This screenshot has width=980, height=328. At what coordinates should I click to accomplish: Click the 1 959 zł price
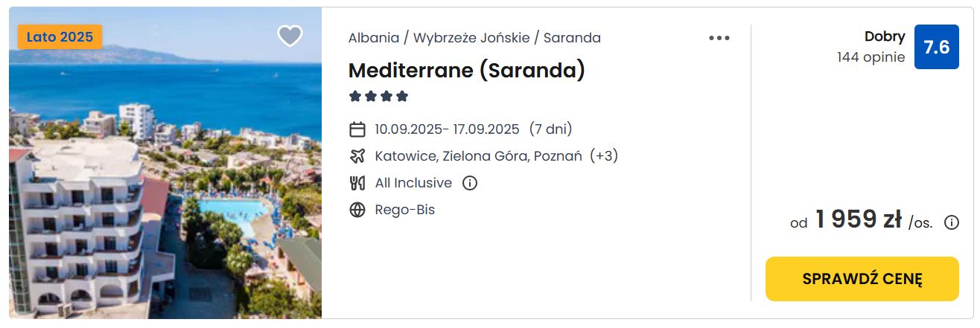tap(858, 220)
